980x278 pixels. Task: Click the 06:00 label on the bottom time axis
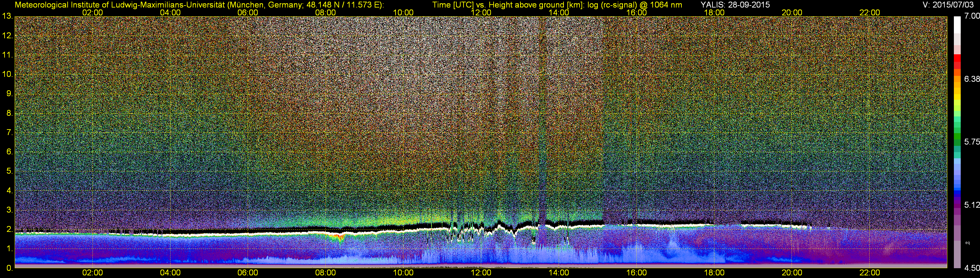[x=248, y=273]
